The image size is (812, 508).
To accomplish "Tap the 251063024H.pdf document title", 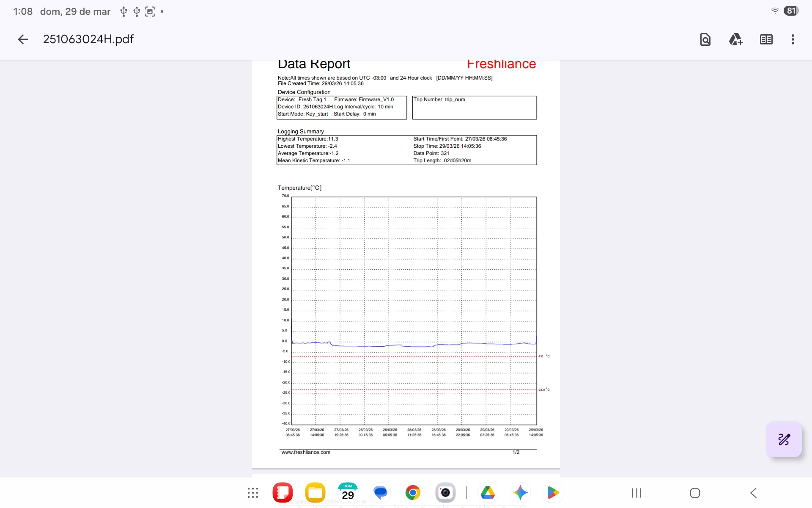I will [x=88, y=39].
